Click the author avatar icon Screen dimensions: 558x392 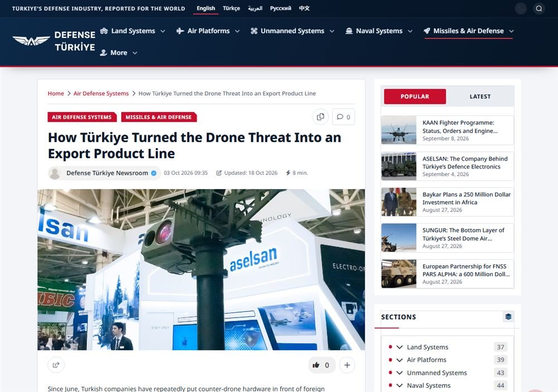[x=55, y=173]
